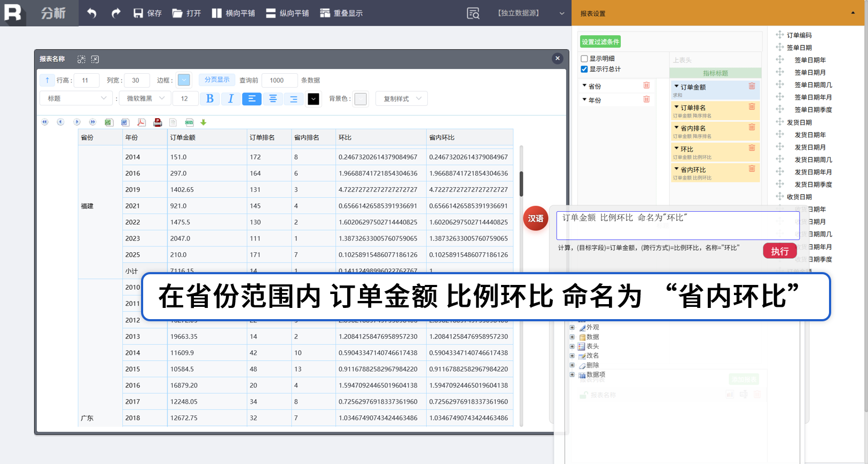868x464 pixels.
Task: Click the undo arrow in top toolbar
Action: click(x=92, y=13)
